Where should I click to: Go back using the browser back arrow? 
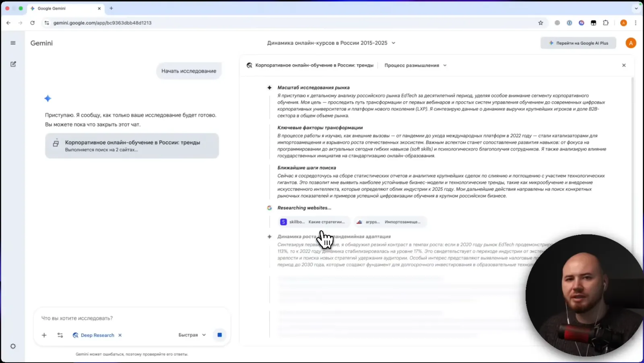[x=8, y=23]
